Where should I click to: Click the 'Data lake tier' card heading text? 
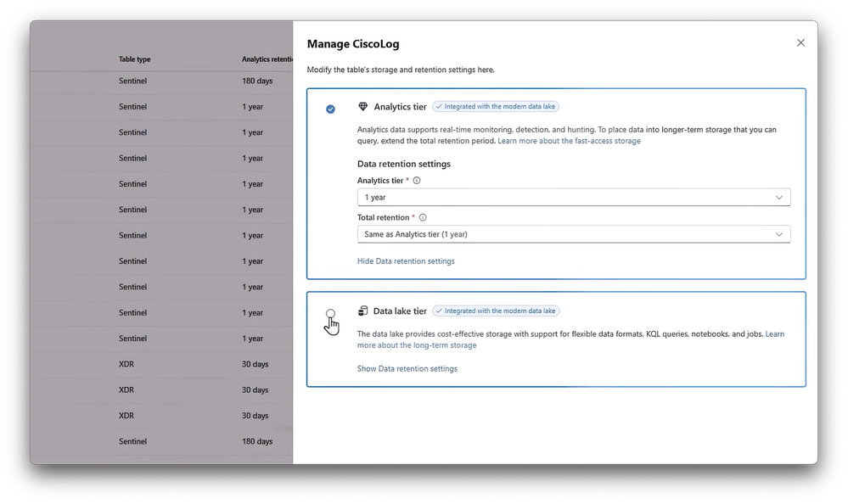click(x=400, y=311)
